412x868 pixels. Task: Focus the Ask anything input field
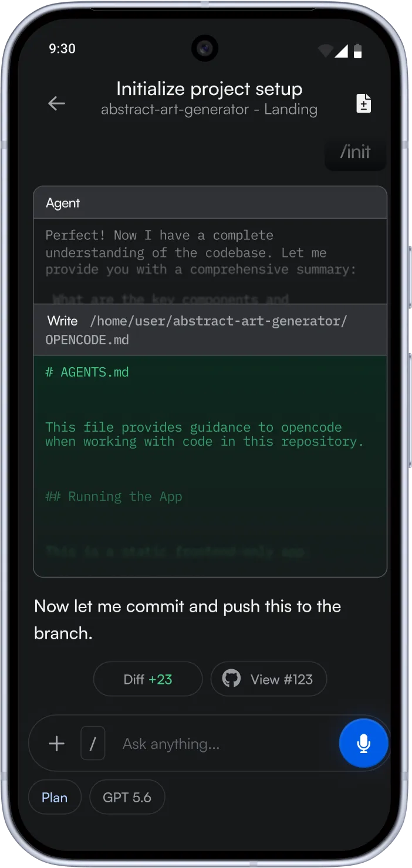point(223,744)
